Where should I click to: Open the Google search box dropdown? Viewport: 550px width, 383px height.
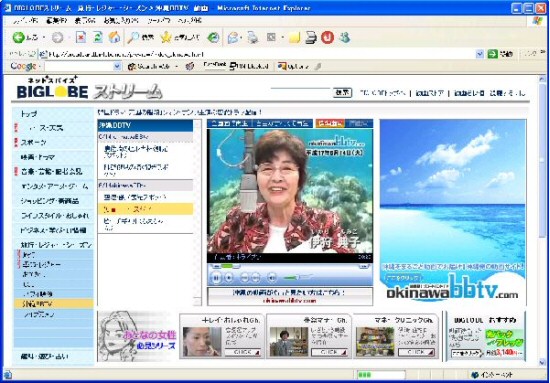(118, 66)
